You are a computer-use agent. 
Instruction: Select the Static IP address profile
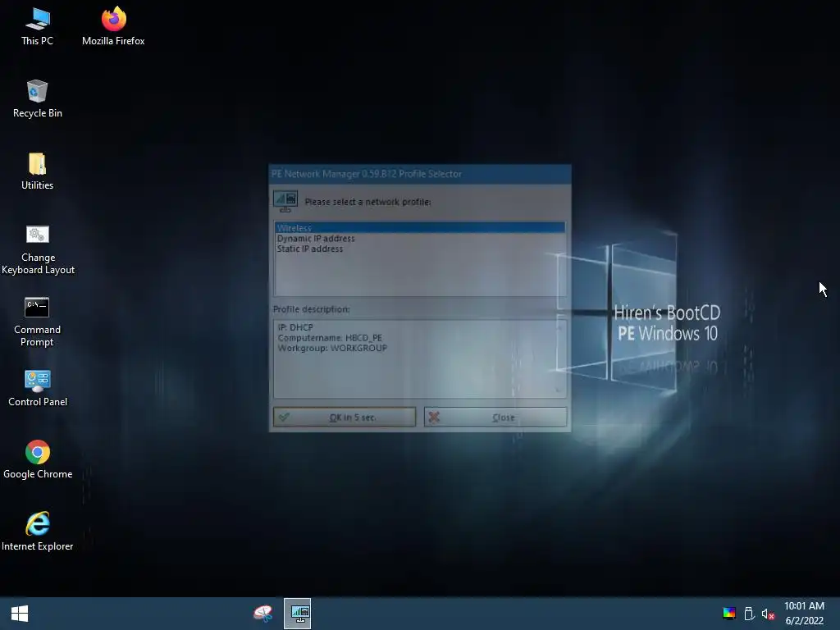tap(419, 249)
